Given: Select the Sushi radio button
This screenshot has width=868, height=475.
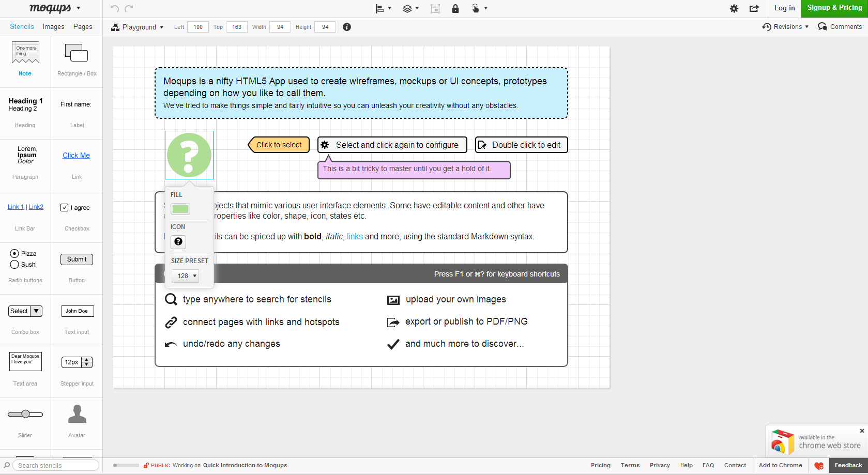Looking at the screenshot, I should pos(14,265).
